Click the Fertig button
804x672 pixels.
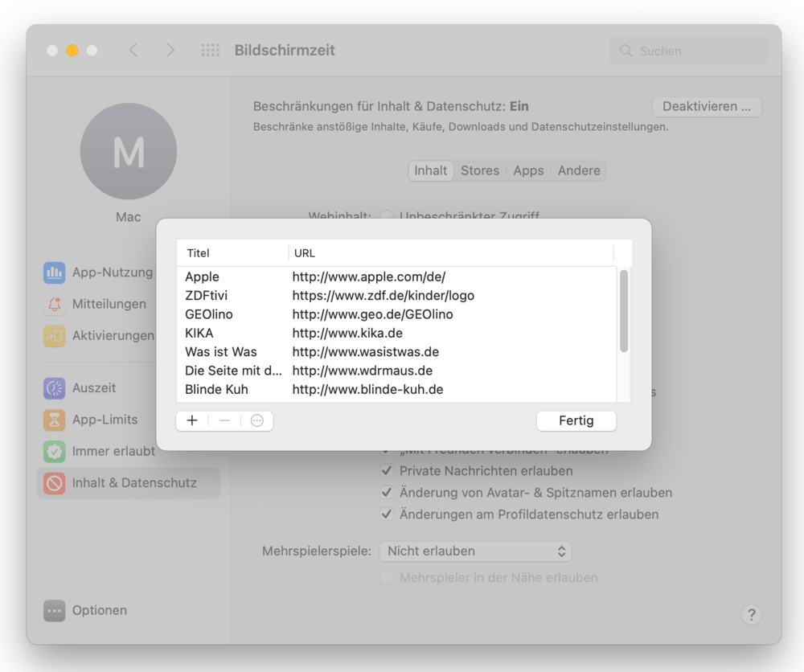(576, 420)
